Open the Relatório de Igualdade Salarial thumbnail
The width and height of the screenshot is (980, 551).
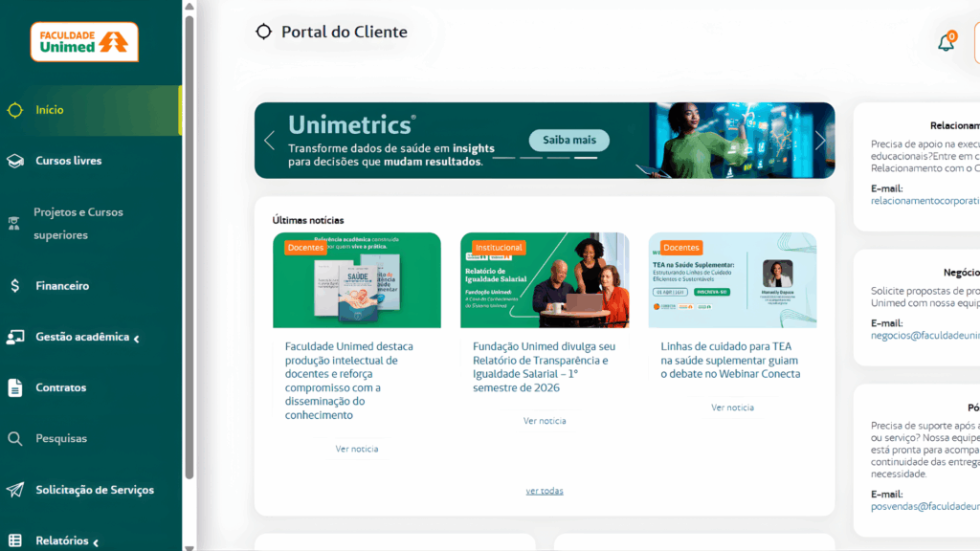point(545,280)
